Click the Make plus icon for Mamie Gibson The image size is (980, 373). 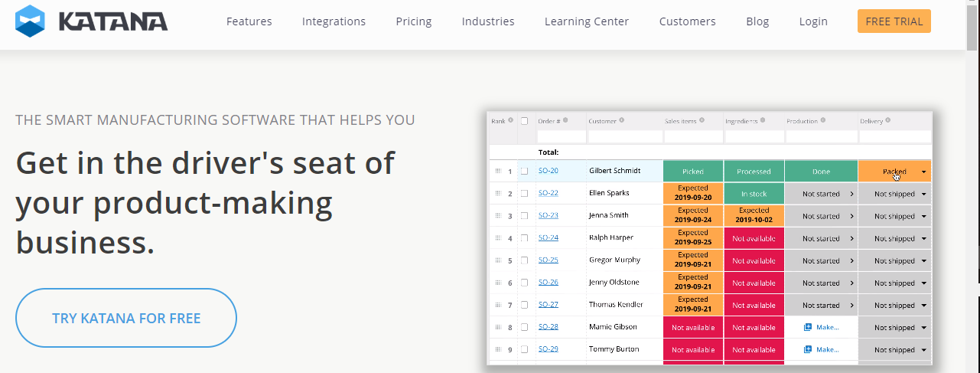808,327
